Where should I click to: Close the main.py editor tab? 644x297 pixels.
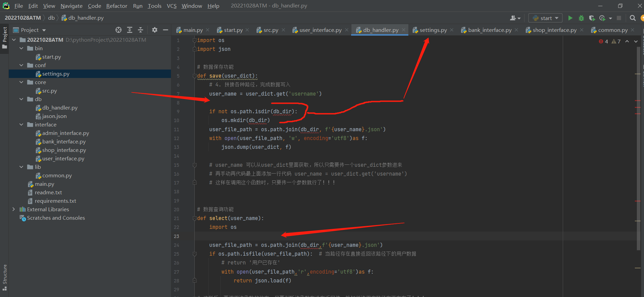pyautogui.click(x=208, y=30)
